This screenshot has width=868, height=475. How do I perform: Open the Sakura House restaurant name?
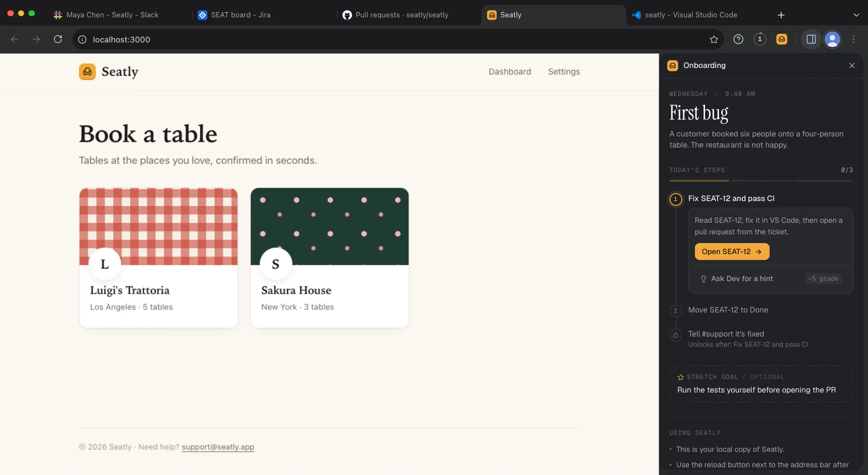pos(296,290)
